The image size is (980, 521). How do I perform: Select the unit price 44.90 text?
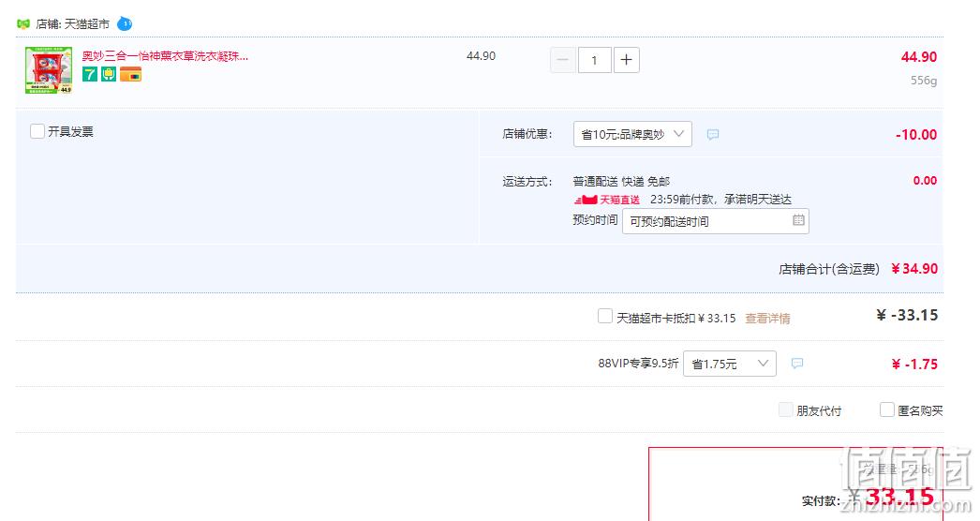pos(482,55)
